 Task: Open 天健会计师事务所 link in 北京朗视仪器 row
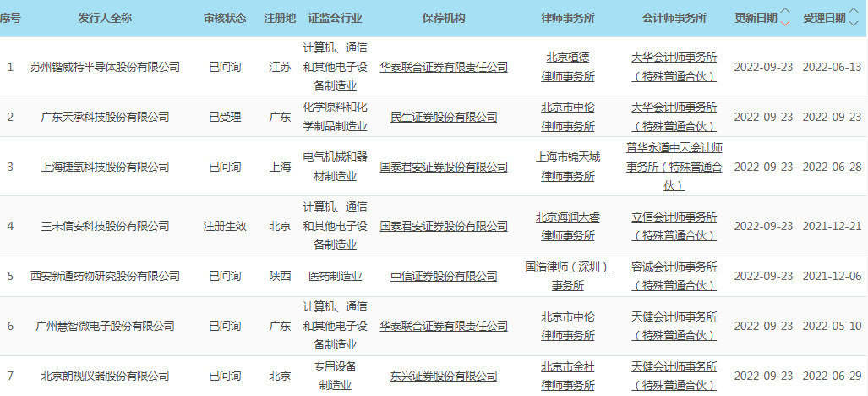point(674,376)
